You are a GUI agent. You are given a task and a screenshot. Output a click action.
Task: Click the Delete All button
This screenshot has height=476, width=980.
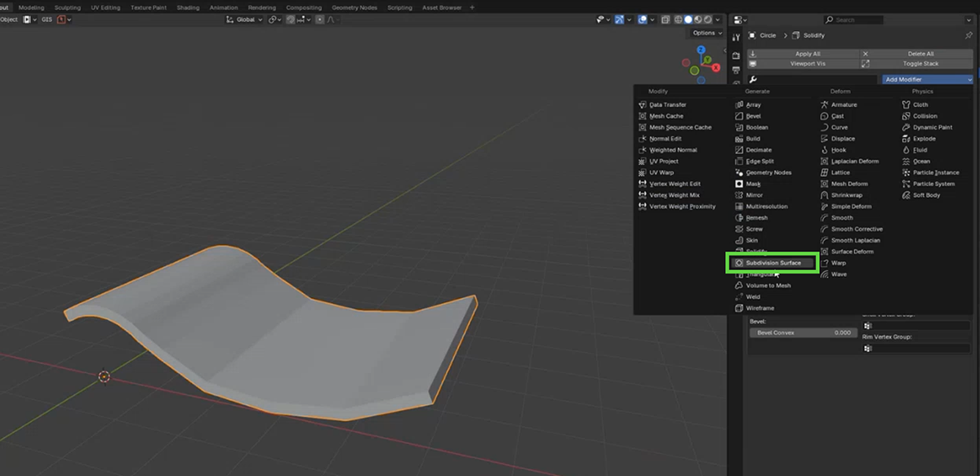pos(916,54)
